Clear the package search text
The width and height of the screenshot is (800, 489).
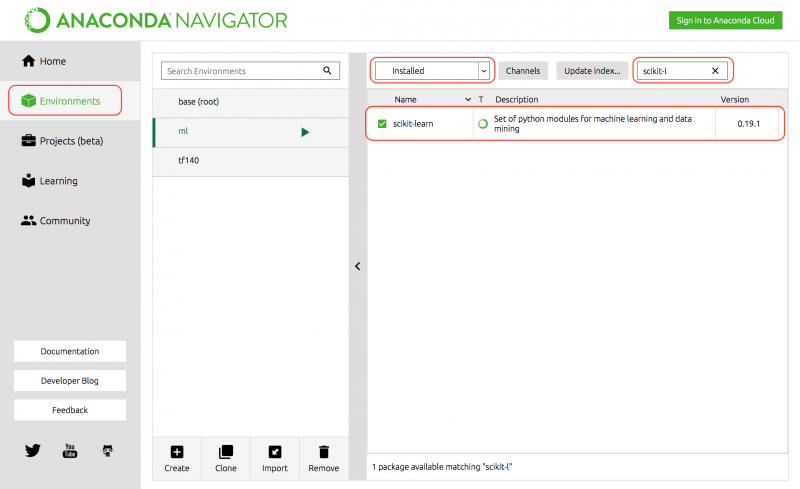pos(715,71)
